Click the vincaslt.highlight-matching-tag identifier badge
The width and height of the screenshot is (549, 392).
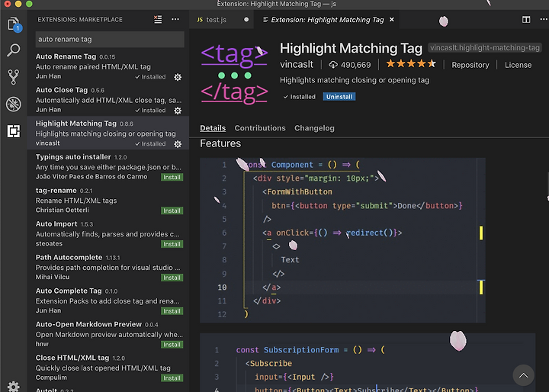coord(485,48)
